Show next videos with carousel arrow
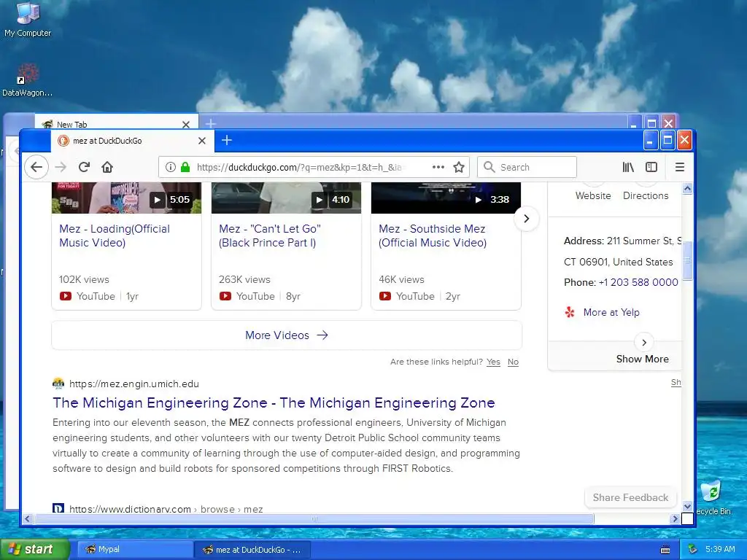747x560 pixels. point(527,219)
